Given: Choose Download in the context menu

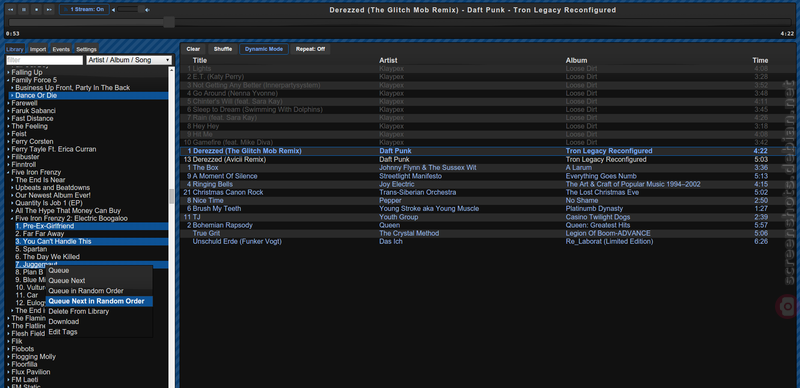Looking at the screenshot, I should [x=99, y=322].
